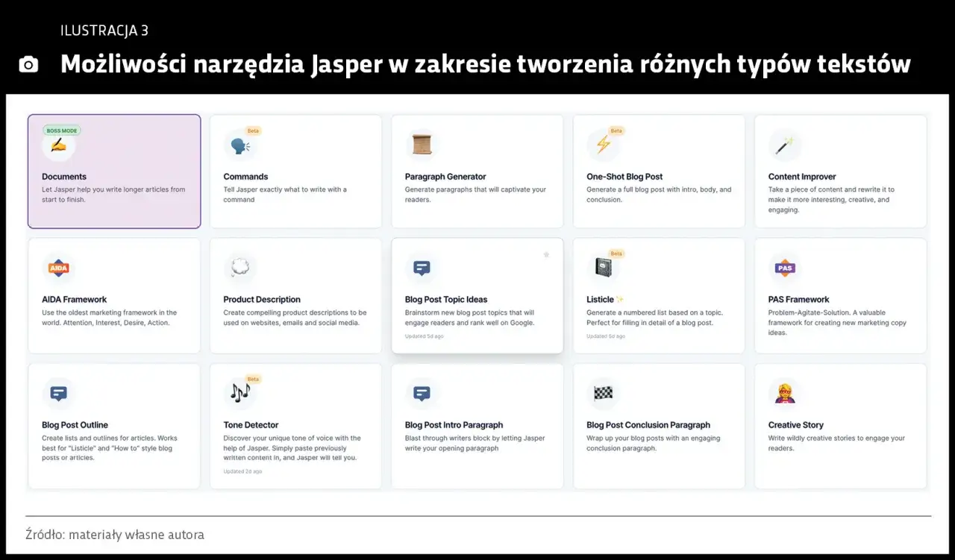This screenshot has width=955, height=560.
Task: Click 'Create compelling product descriptions' text
Action: pos(295,318)
